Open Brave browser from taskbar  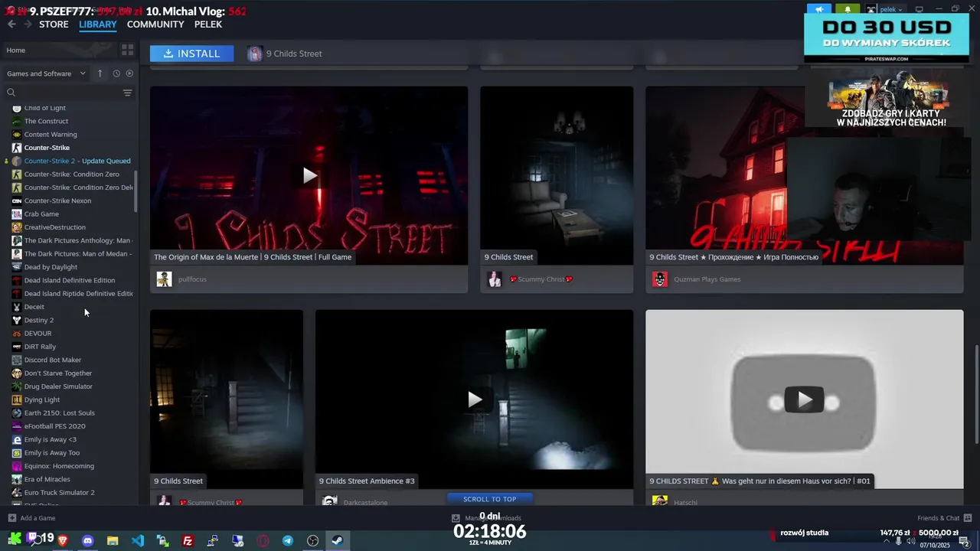pyautogui.click(x=63, y=541)
